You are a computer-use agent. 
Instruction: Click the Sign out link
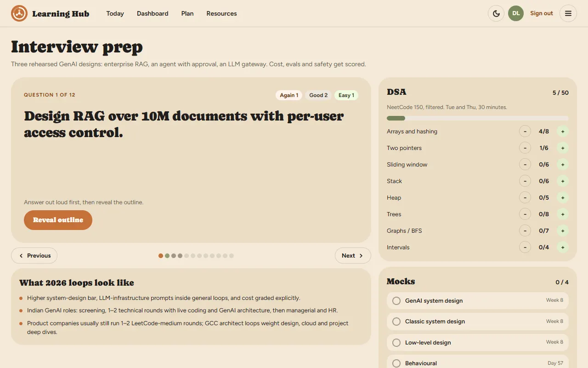542,13
